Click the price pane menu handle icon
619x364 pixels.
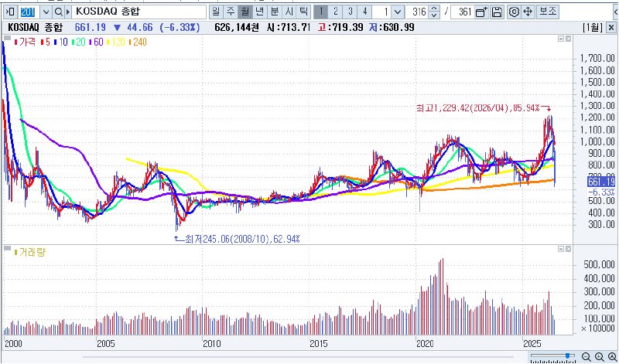[7, 39]
